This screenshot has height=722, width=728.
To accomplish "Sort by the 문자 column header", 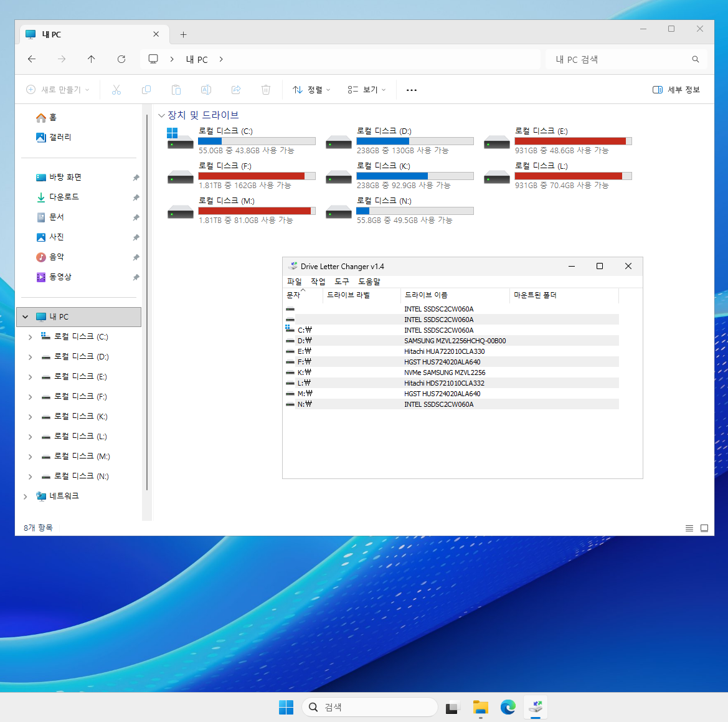I will [x=303, y=295].
